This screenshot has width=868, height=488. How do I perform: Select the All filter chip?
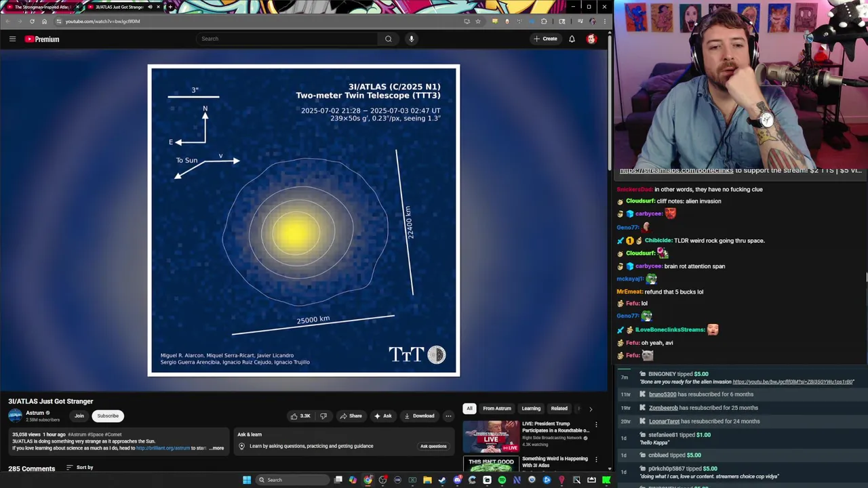(x=469, y=409)
